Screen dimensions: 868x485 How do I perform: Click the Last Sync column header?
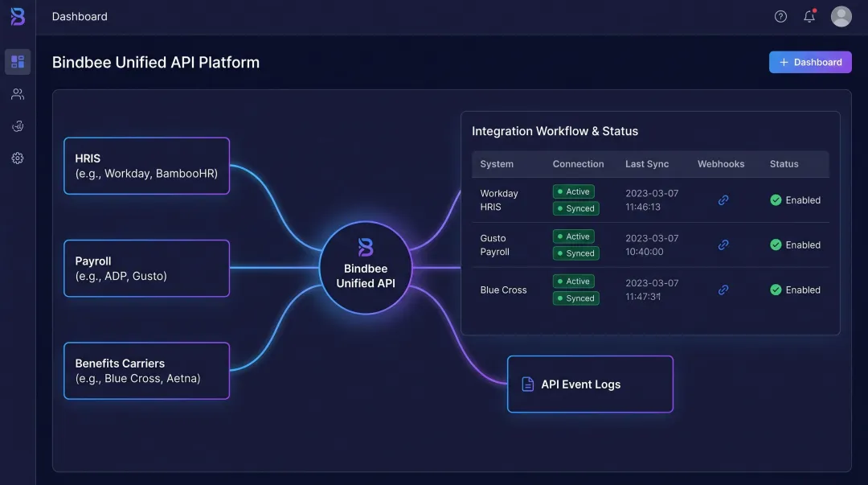[x=646, y=164]
